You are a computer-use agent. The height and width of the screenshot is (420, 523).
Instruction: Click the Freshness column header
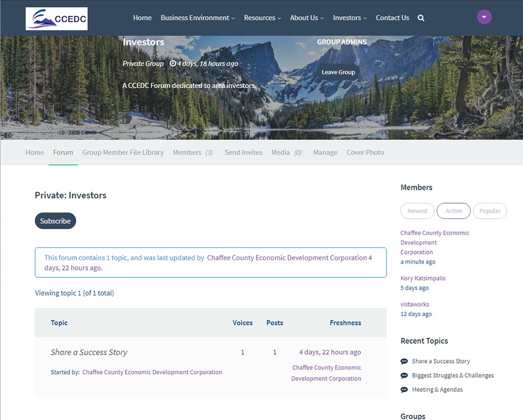click(345, 323)
